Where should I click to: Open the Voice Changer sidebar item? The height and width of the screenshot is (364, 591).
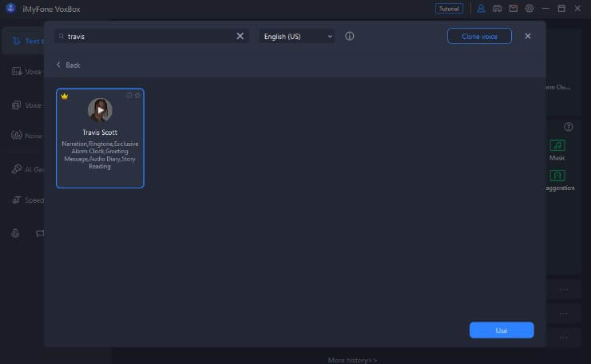click(26, 105)
